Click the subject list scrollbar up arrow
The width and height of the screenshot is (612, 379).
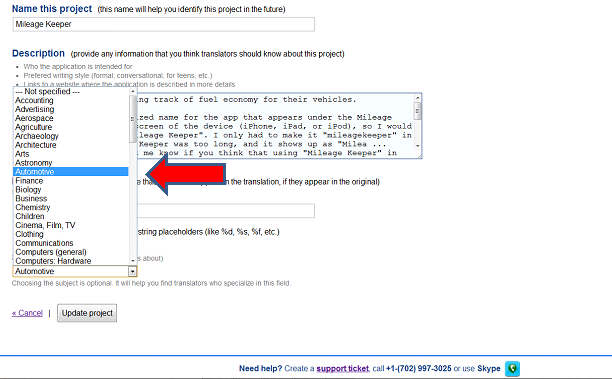133,91
